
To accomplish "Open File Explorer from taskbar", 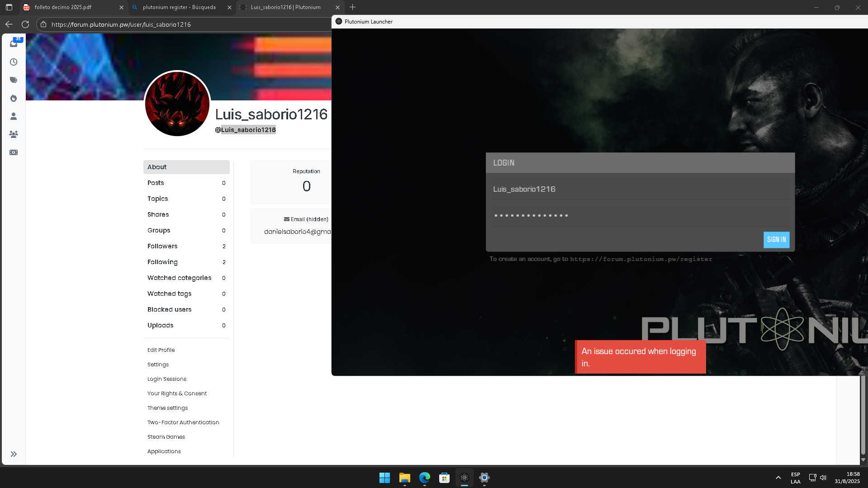I will [x=404, y=478].
